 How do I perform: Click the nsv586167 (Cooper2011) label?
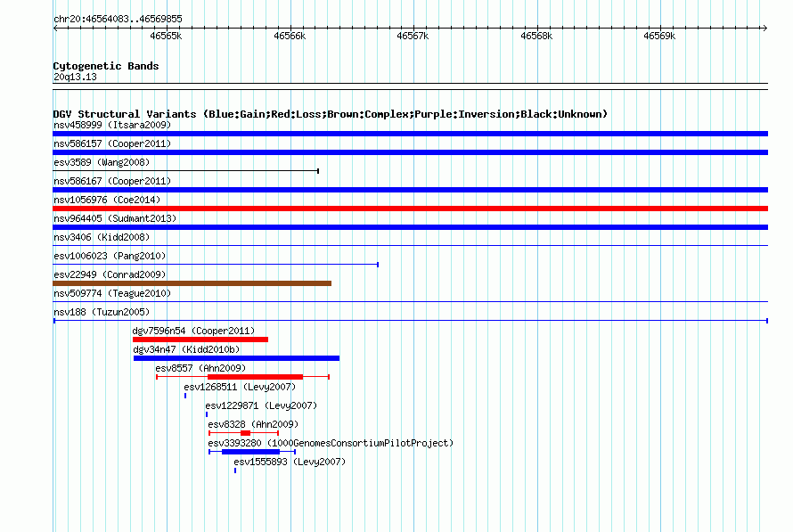112,181
